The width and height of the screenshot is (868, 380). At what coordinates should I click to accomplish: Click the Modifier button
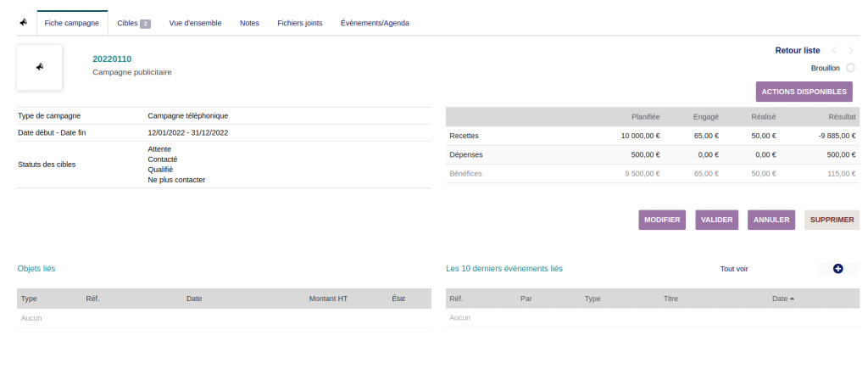coord(662,220)
